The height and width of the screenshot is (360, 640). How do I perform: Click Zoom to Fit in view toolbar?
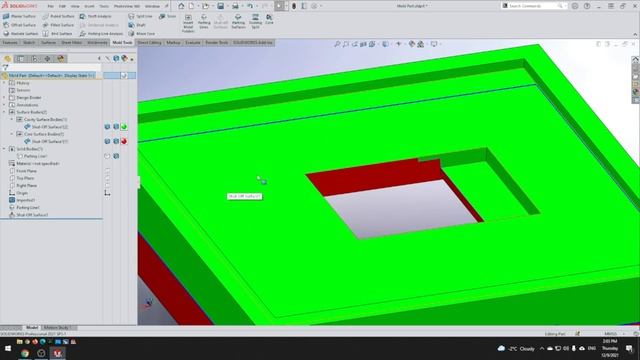(337, 44)
